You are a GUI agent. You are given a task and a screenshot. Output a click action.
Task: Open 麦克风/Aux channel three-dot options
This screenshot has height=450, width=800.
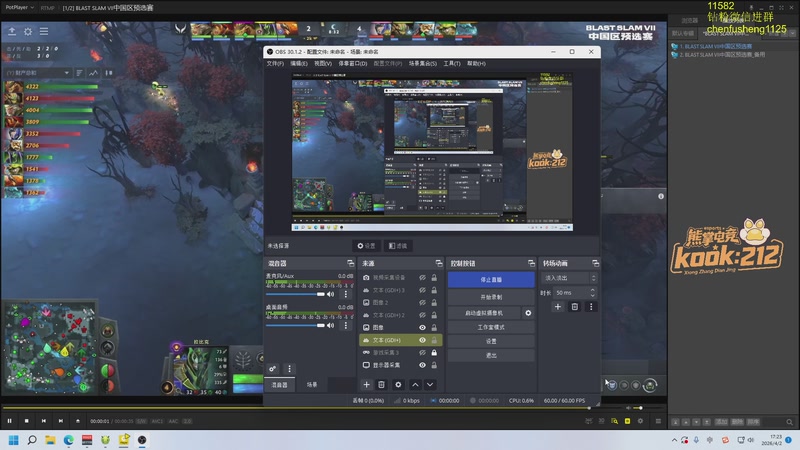point(346,294)
